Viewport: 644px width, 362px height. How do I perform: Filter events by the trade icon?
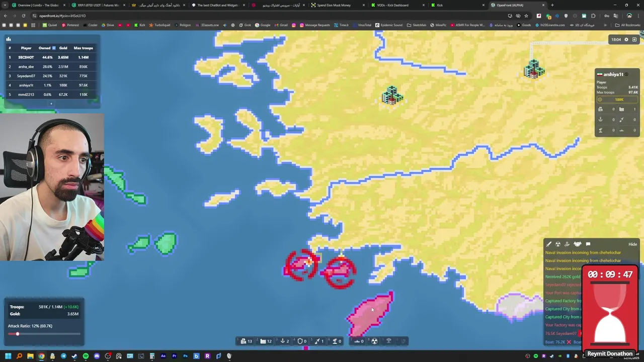pos(567,244)
